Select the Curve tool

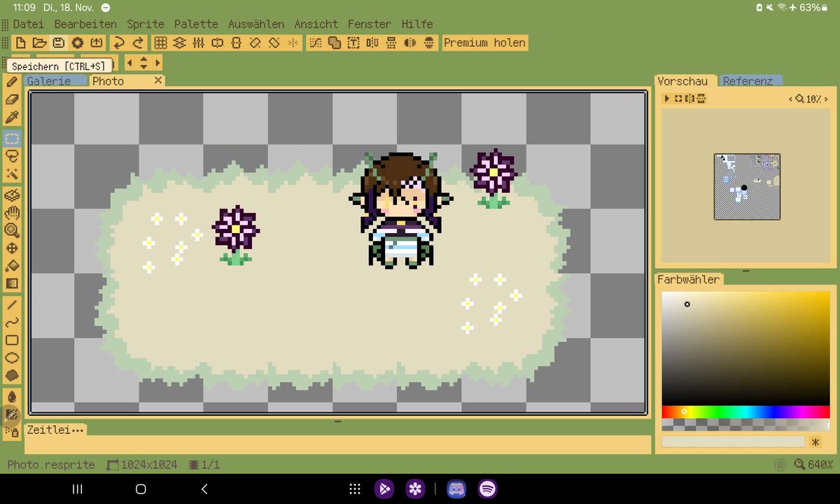12,323
